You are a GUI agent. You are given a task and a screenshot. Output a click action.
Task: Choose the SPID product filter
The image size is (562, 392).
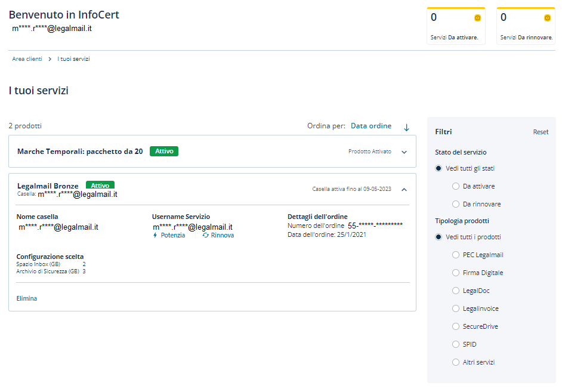point(456,344)
